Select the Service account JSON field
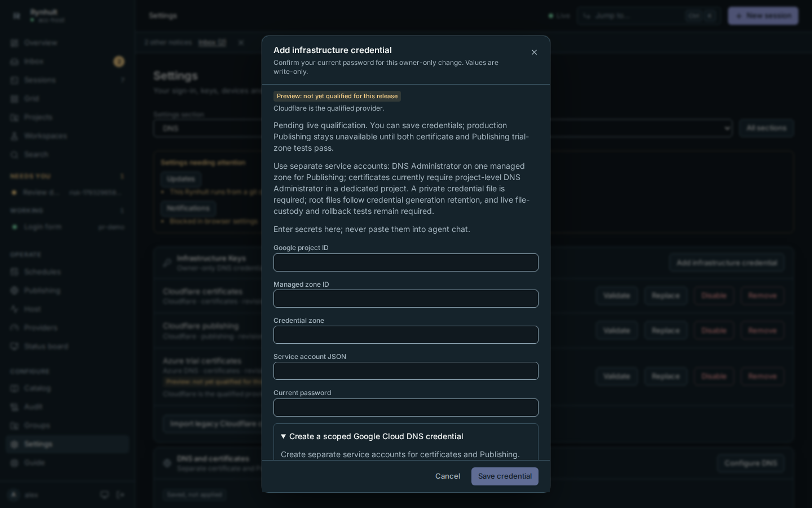Screen dimensions: 812x508 point(406,371)
